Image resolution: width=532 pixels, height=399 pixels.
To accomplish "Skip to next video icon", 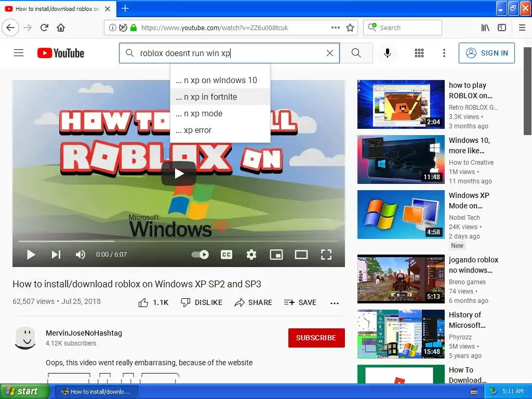I will [x=56, y=255].
